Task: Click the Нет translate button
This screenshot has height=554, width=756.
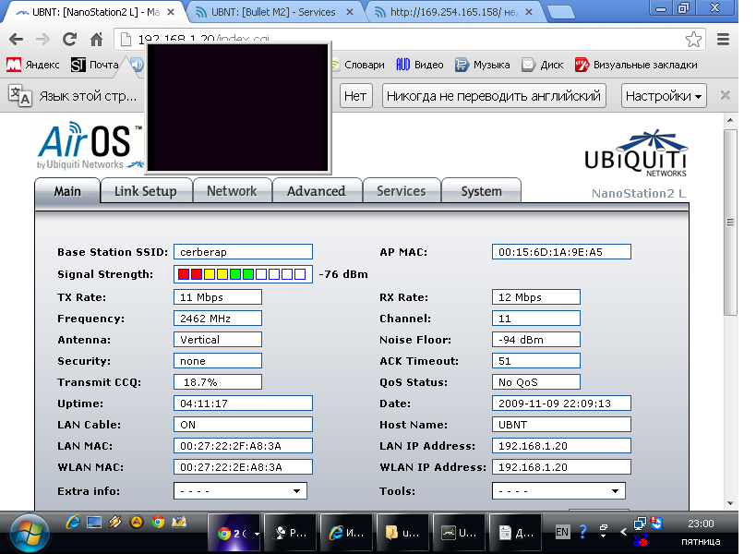Action: [x=355, y=95]
